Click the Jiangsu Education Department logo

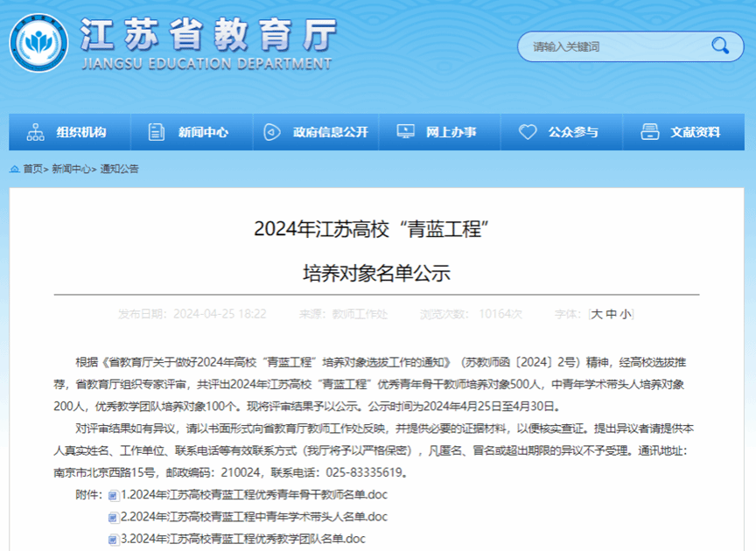click(x=38, y=41)
